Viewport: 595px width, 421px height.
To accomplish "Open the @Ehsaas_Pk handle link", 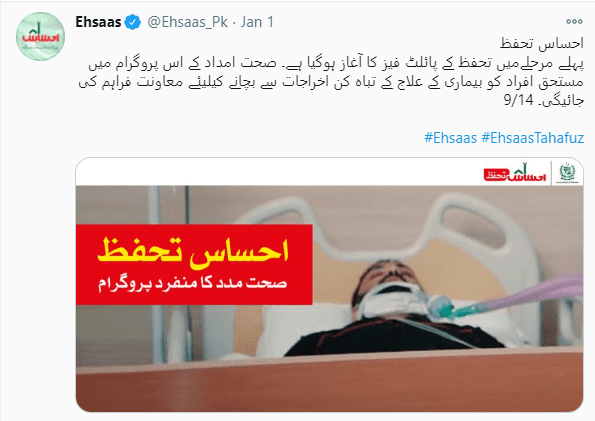I will pos(187,22).
